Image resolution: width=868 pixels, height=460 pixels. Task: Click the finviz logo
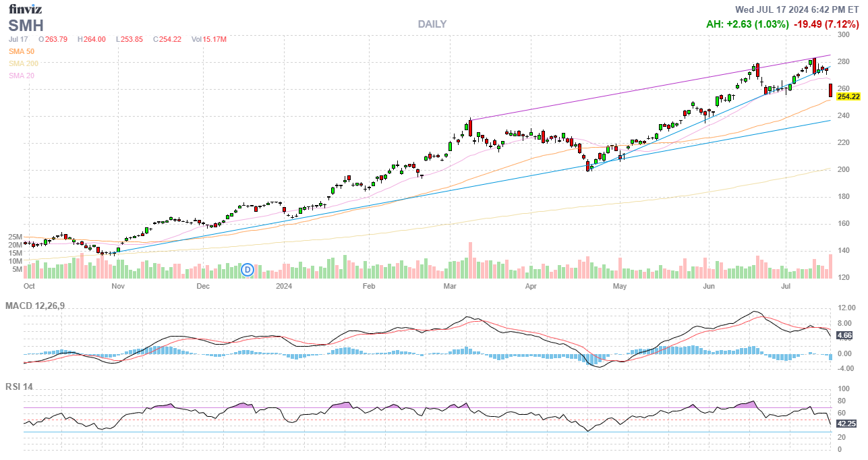(x=26, y=9)
